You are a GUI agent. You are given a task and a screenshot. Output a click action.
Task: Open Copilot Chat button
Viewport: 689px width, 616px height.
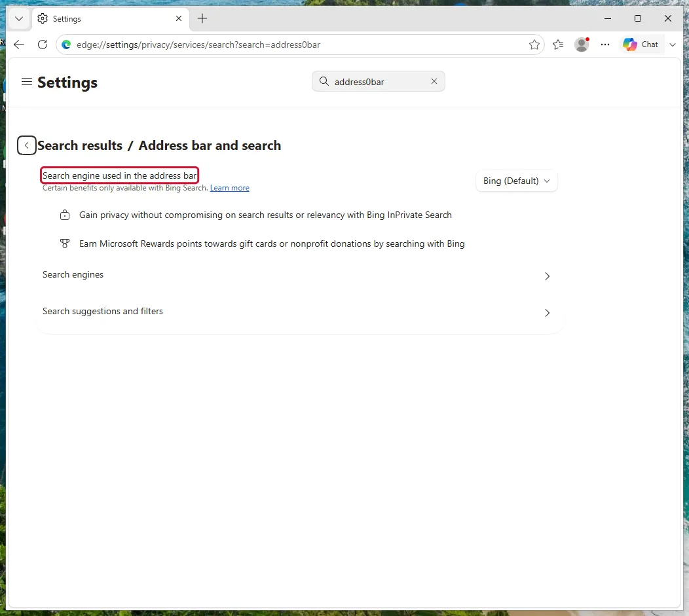(641, 45)
